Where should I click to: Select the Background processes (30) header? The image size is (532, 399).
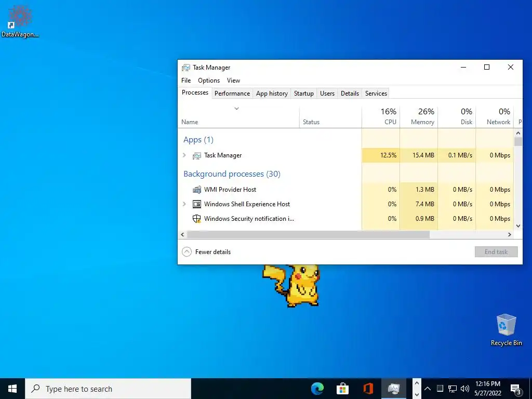click(x=232, y=174)
